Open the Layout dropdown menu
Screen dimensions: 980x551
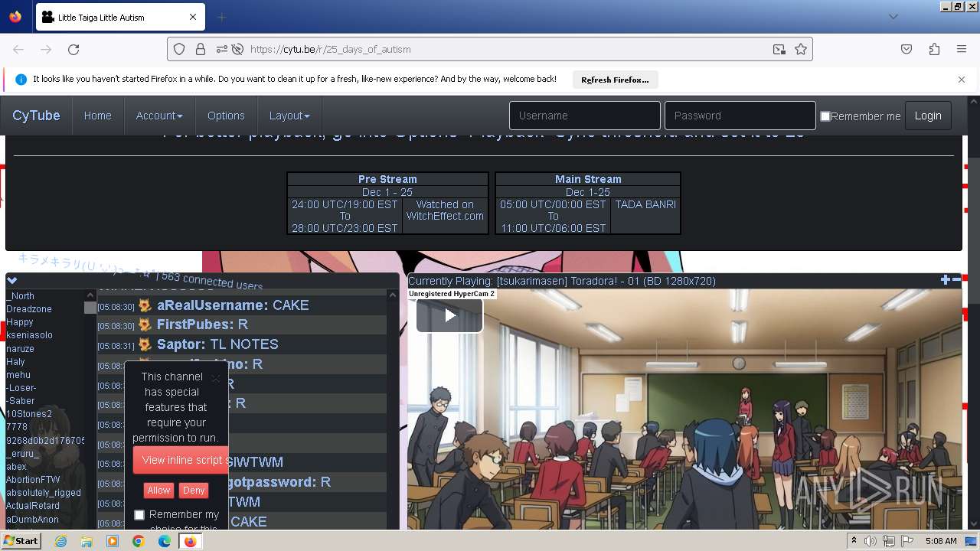[x=289, y=116]
